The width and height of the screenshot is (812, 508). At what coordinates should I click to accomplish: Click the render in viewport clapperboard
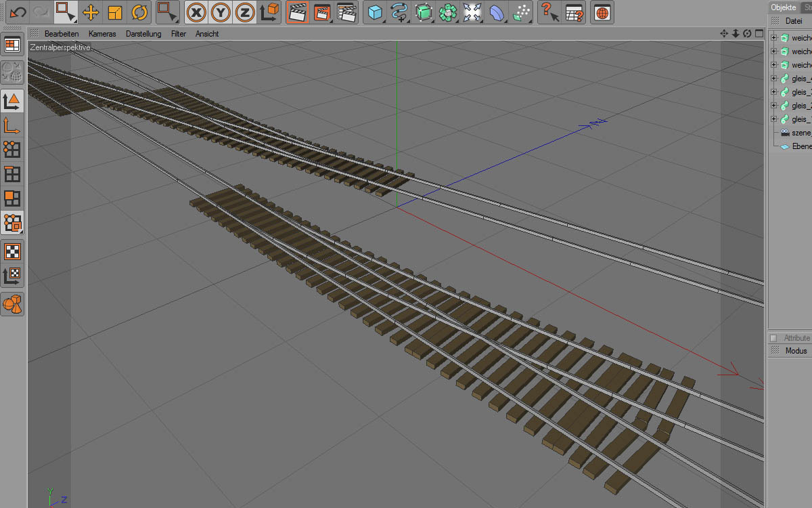click(x=297, y=12)
